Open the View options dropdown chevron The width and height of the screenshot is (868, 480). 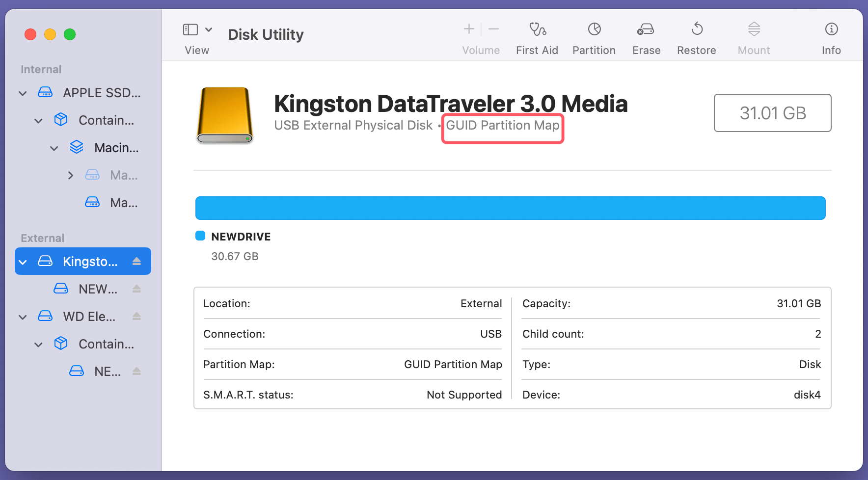(208, 29)
